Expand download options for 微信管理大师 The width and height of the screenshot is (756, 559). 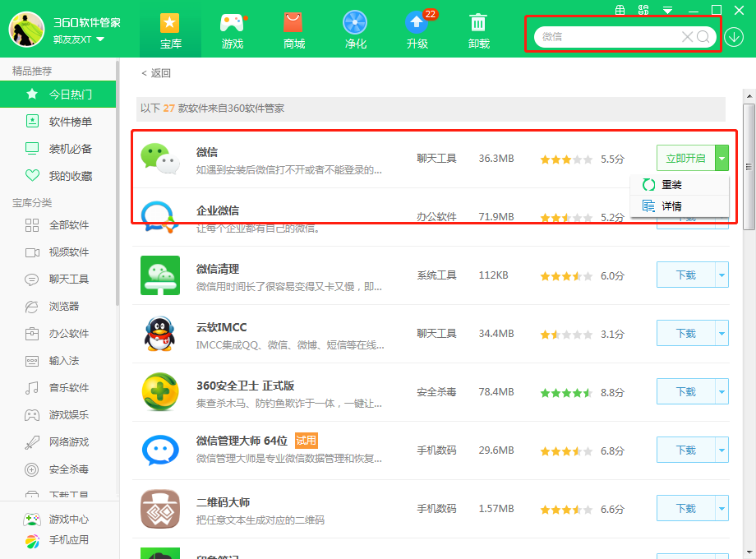point(721,450)
